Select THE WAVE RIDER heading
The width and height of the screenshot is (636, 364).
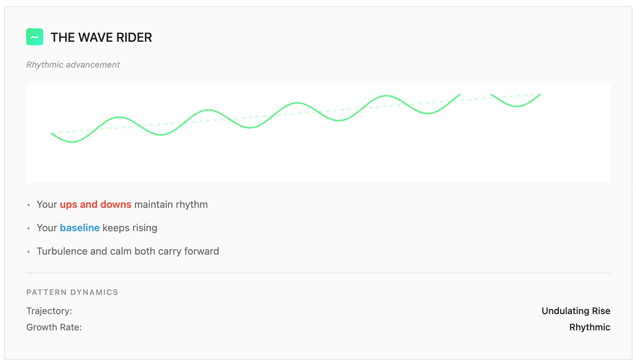point(101,37)
